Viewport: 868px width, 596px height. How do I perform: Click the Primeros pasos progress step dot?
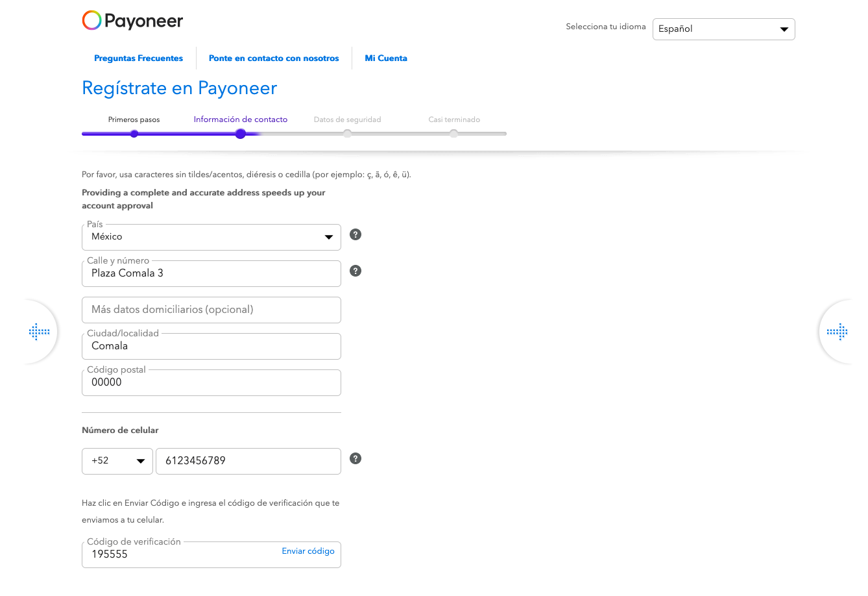pyautogui.click(x=134, y=134)
